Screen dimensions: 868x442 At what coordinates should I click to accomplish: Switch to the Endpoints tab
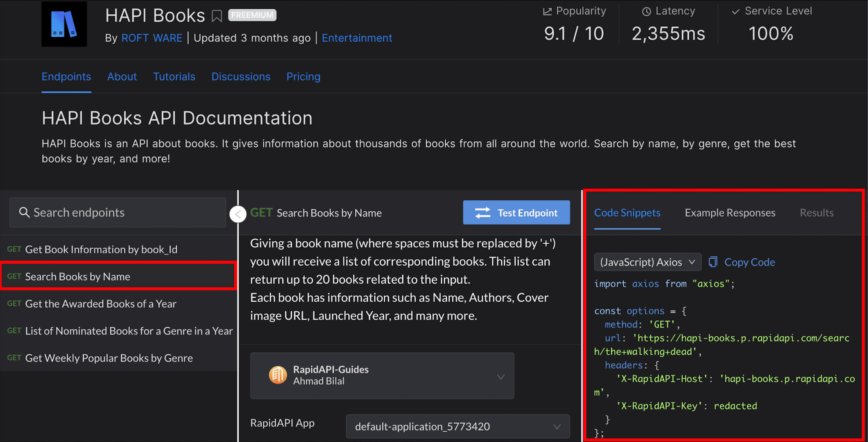[x=66, y=76]
